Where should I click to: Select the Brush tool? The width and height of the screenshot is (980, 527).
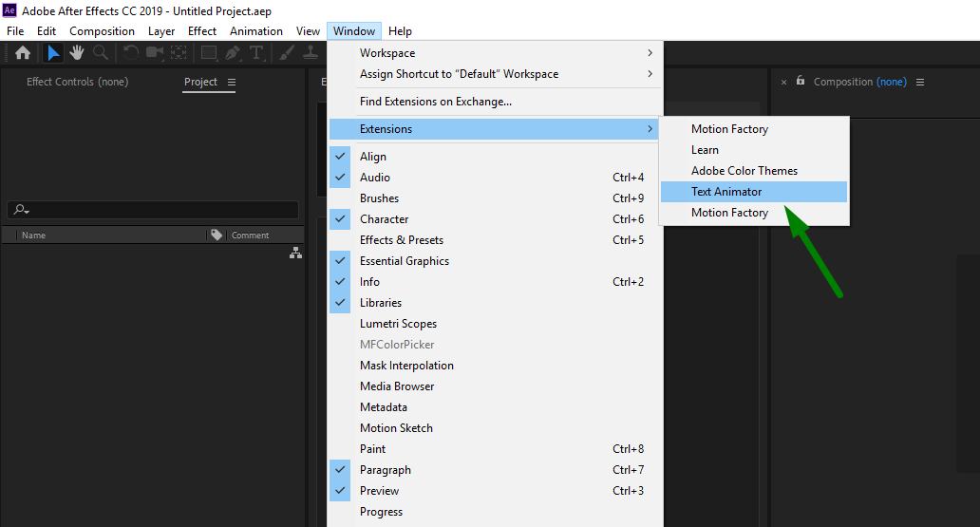click(x=286, y=53)
